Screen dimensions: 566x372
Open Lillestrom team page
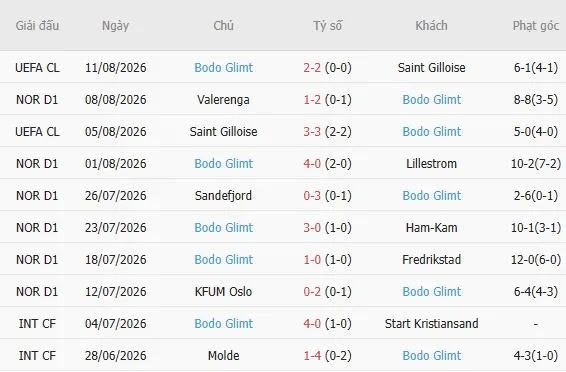431,163
